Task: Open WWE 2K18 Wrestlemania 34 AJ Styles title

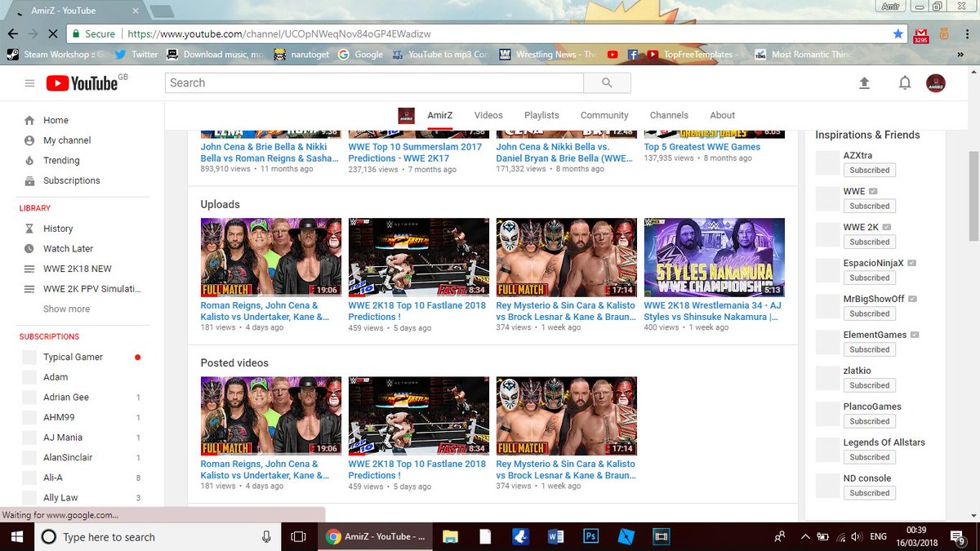Action: [713, 311]
